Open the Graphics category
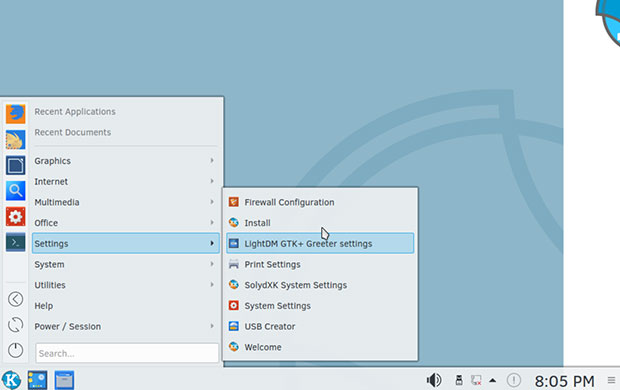 pos(125,161)
